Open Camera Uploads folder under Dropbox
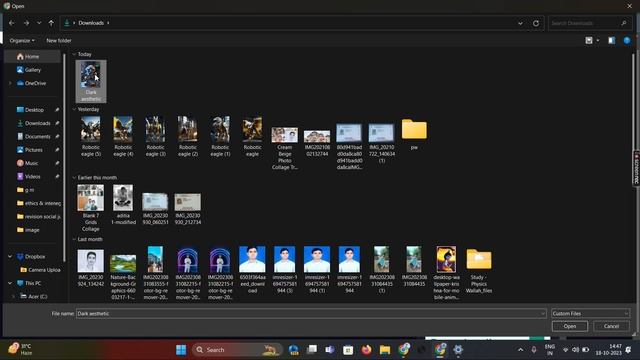The width and height of the screenshot is (640, 360). pyautogui.click(x=40, y=270)
